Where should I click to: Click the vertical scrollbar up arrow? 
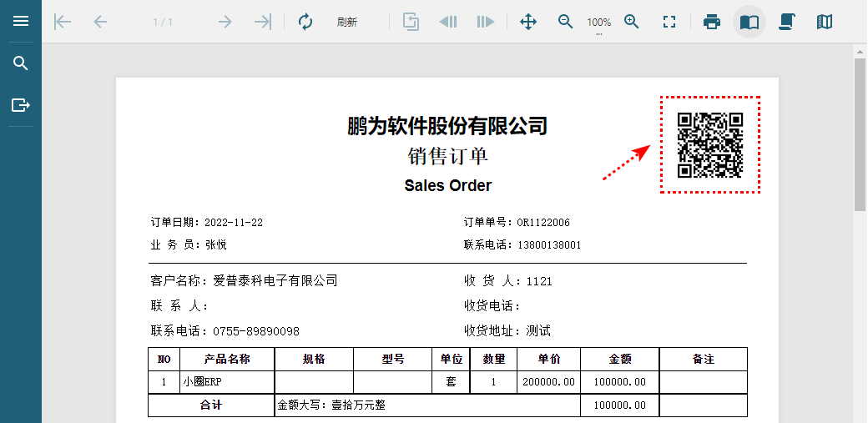860,53
